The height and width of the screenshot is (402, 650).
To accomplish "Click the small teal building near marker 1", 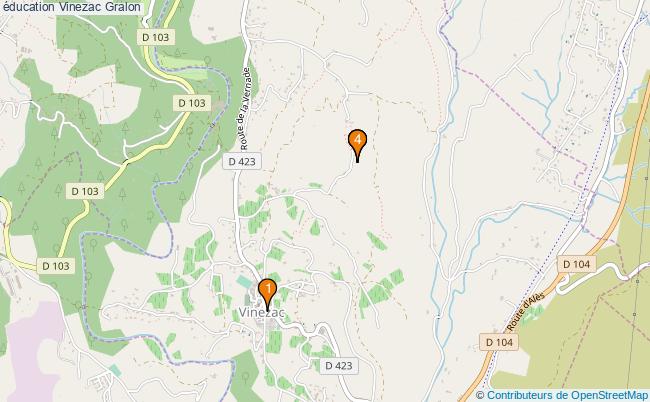I will 245,282.
